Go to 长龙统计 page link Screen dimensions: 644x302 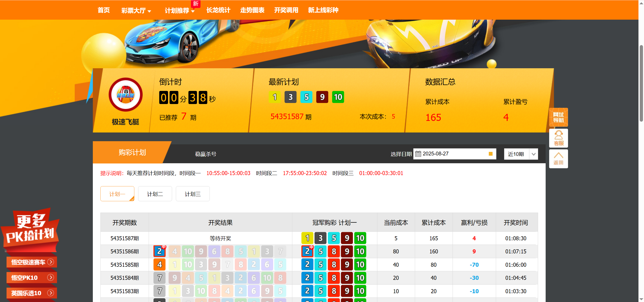tap(218, 10)
